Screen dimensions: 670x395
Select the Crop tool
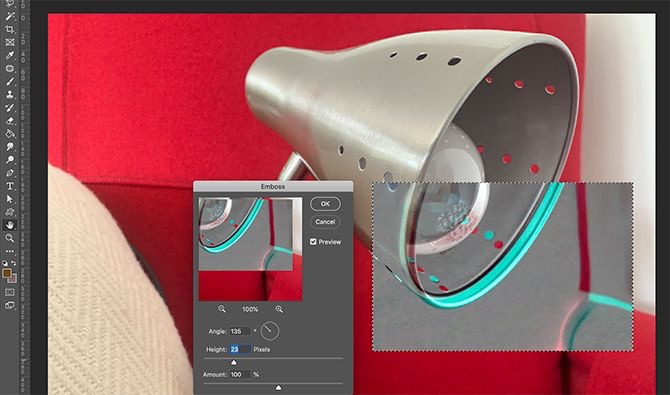pos(10,29)
